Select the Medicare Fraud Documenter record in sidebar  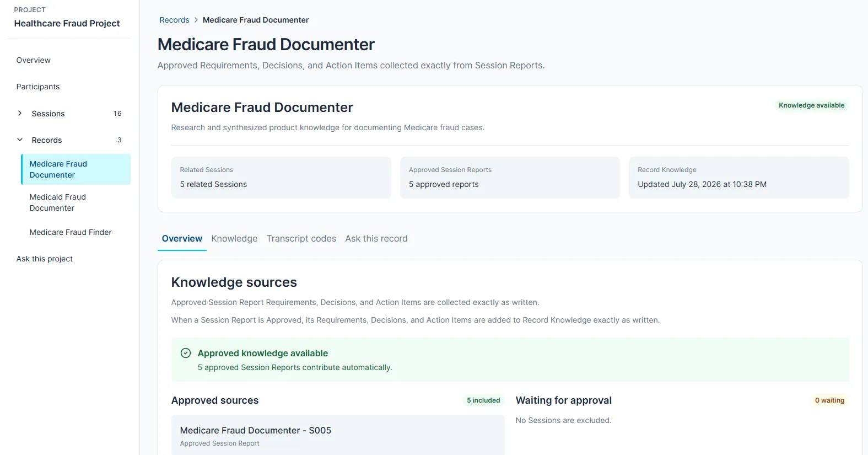pyautogui.click(x=76, y=169)
